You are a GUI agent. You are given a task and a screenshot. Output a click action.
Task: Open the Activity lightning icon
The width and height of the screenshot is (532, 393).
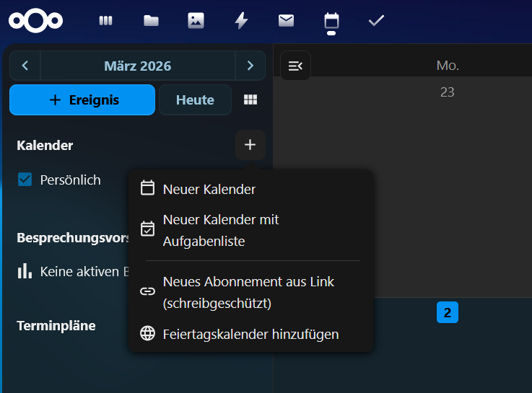[241, 21]
